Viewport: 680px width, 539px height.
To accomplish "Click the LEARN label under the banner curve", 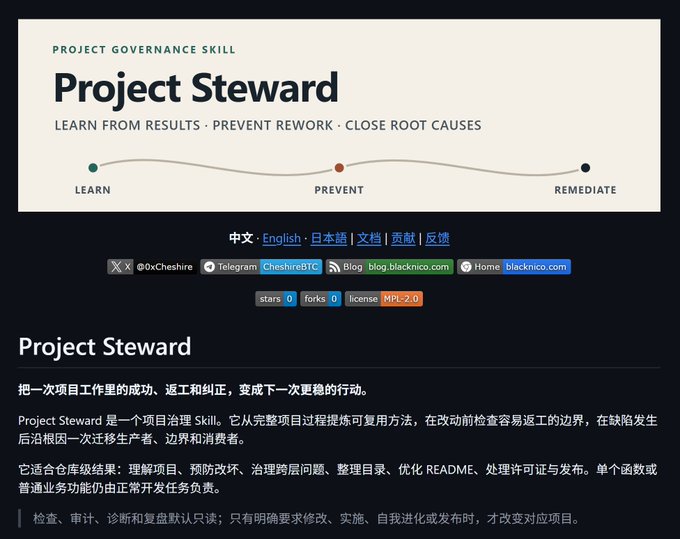I will coord(93,190).
